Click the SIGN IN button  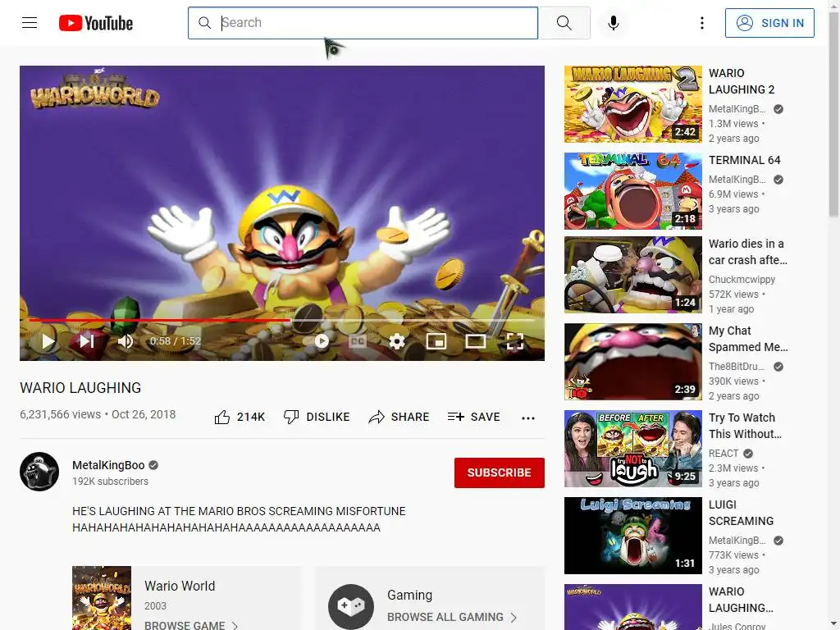(x=769, y=23)
